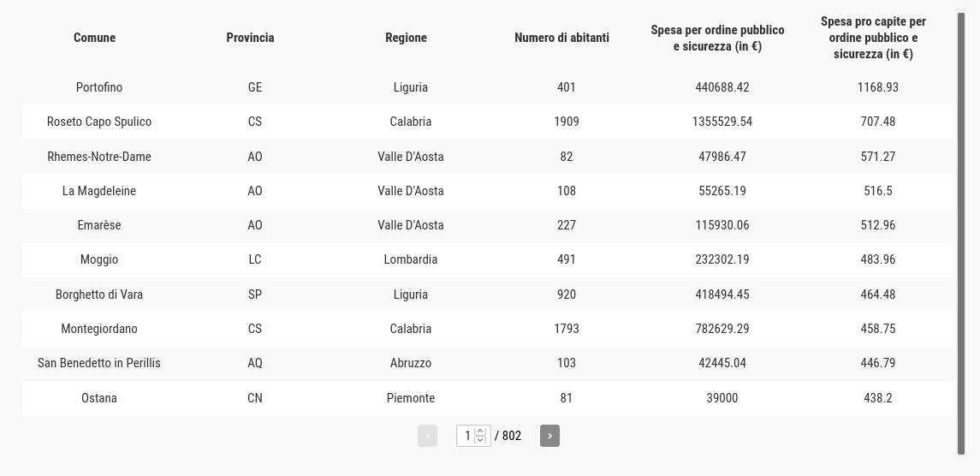Click the La Magdeleine comune cell

pyautogui.click(x=98, y=191)
